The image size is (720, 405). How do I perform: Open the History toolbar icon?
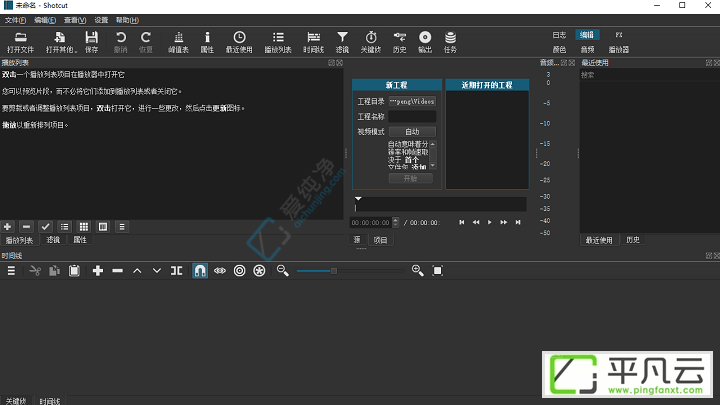pyautogui.click(x=399, y=42)
